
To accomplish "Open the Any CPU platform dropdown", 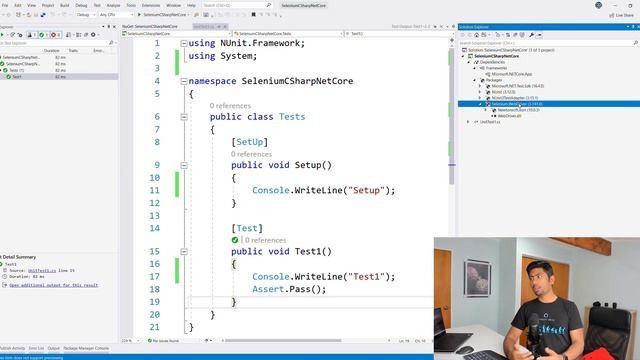I will click(x=116, y=15).
